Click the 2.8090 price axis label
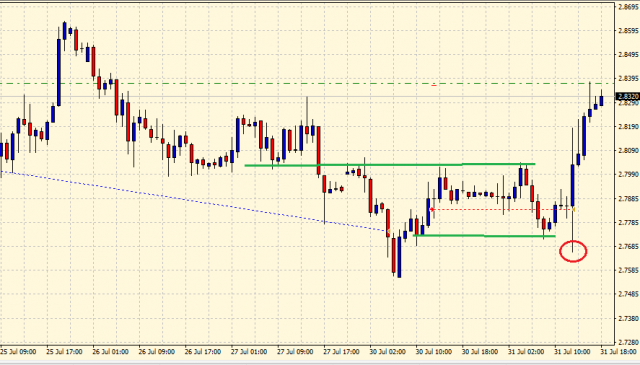The width and height of the screenshot is (640, 365). (629, 151)
